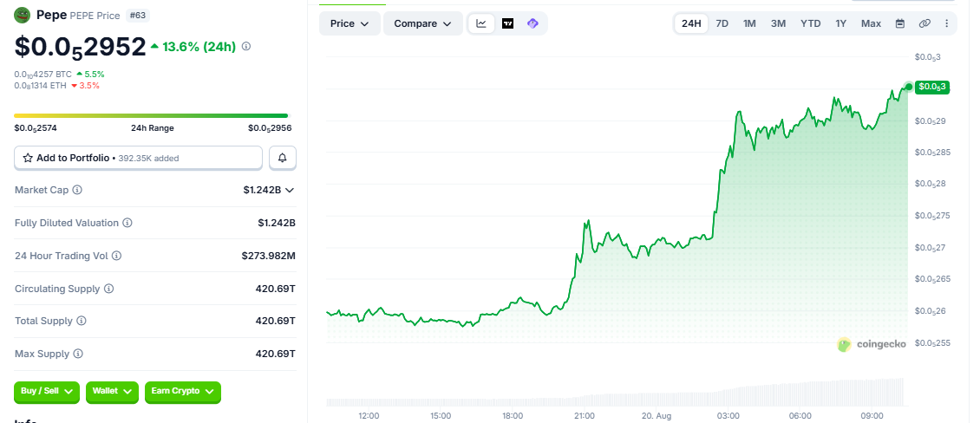Open the calendar date range picker

click(900, 23)
